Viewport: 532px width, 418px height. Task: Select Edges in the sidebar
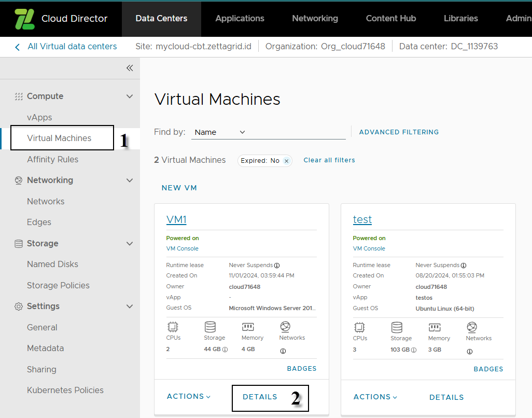39,222
